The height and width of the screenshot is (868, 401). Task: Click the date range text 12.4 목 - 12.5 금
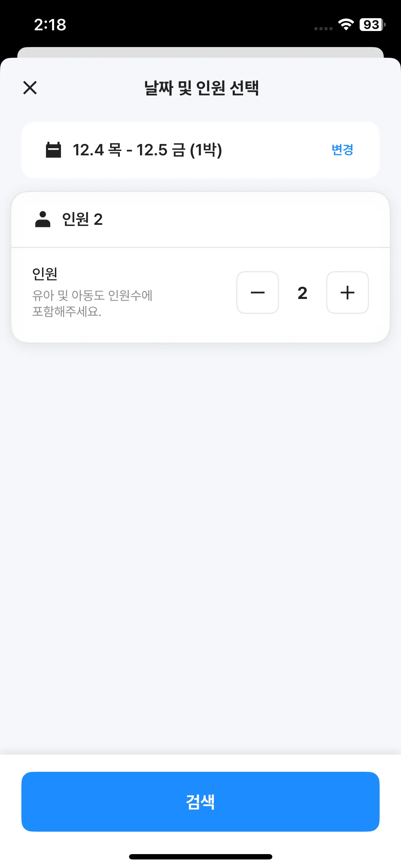coord(128,150)
